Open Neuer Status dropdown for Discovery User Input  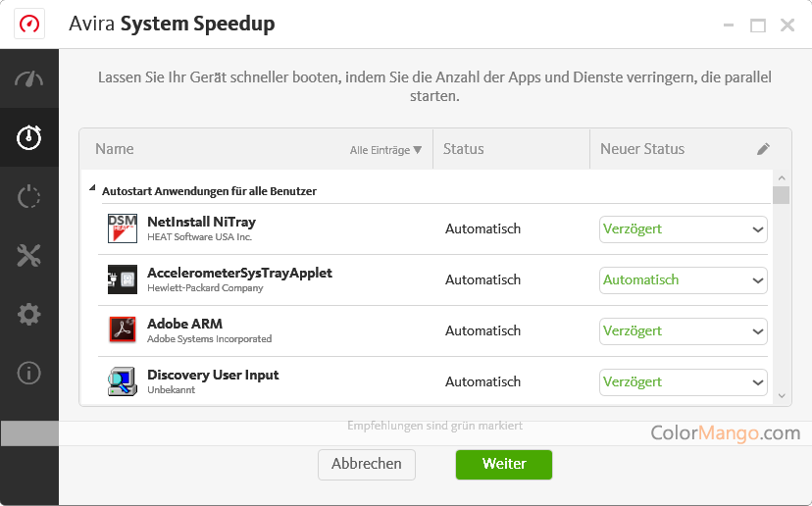click(684, 382)
